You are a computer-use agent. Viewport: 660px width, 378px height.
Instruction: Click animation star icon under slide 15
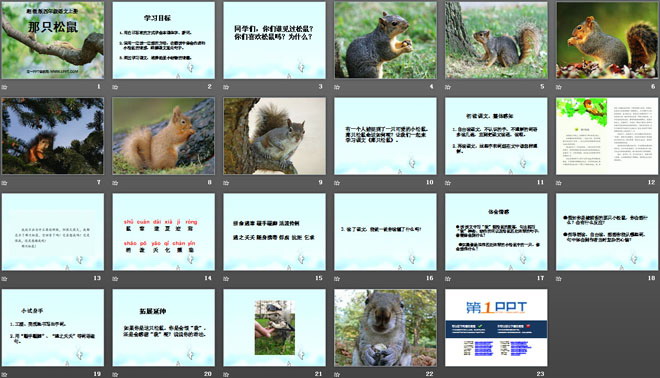pyautogui.click(x=226, y=279)
